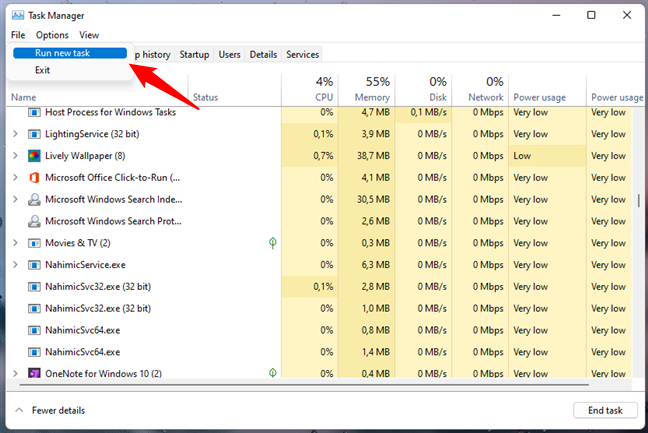Sort by the Status column header
Image resolution: width=648 pixels, height=433 pixels.
[235, 90]
